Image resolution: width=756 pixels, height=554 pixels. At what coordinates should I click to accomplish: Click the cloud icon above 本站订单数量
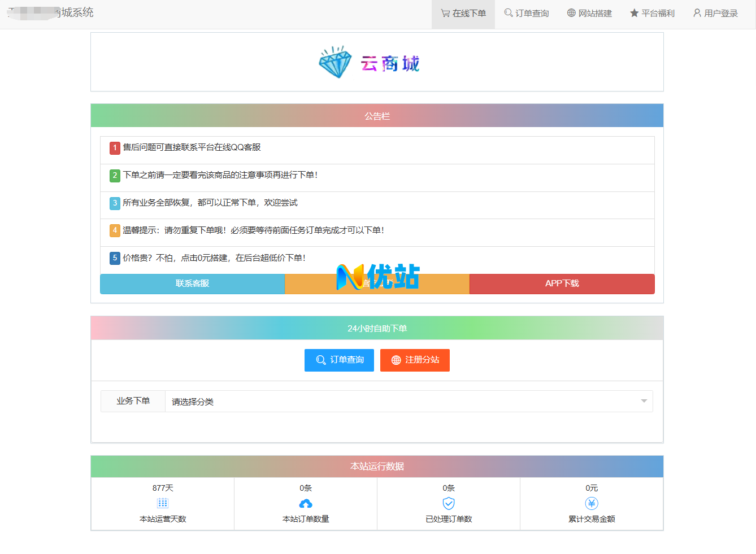305,503
